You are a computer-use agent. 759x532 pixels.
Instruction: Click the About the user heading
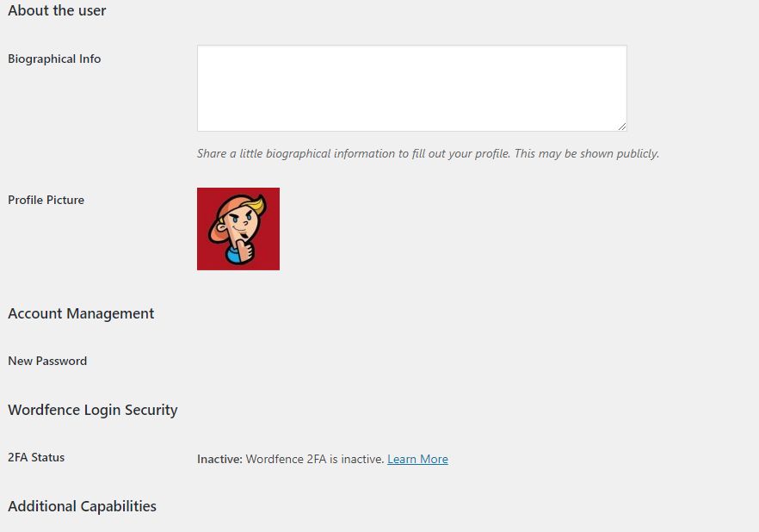point(57,10)
